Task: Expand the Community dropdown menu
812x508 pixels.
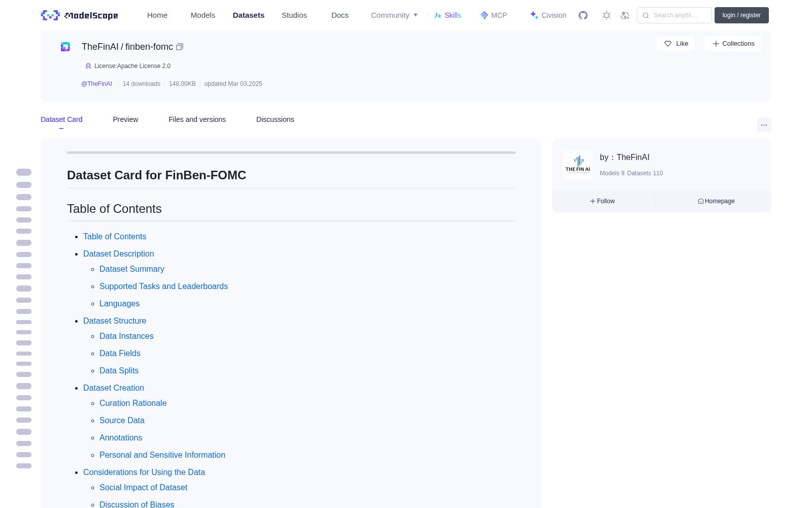Action: pos(394,15)
